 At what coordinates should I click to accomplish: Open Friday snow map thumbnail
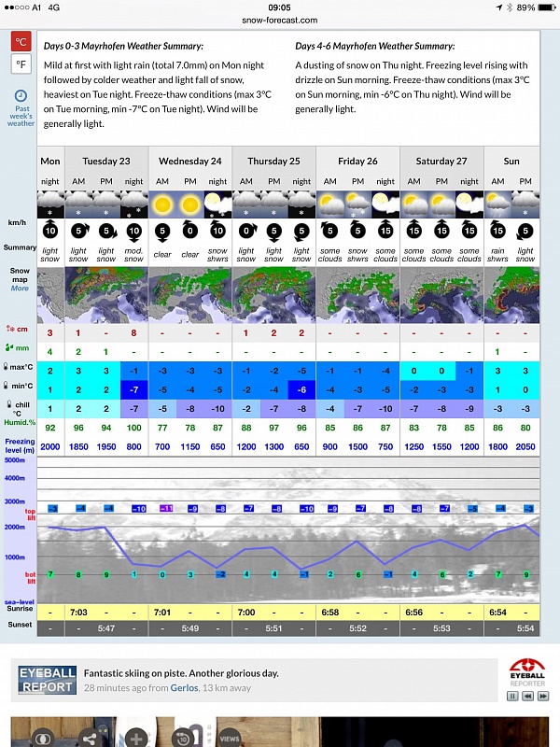click(x=357, y=295)
